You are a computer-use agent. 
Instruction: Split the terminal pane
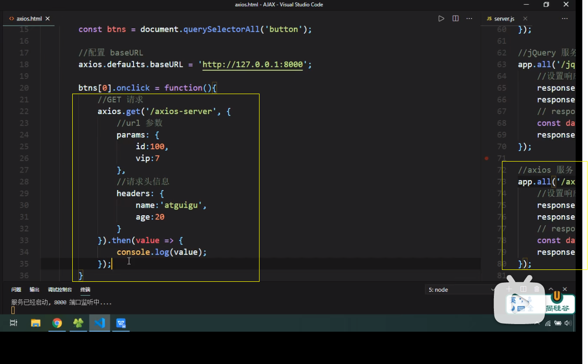point(523,289)
